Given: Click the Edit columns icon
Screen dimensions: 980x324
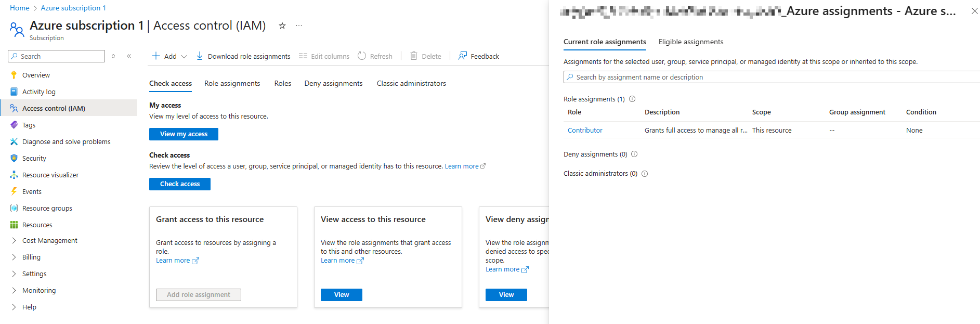Looking at the screenshot, I should point(303,56).
